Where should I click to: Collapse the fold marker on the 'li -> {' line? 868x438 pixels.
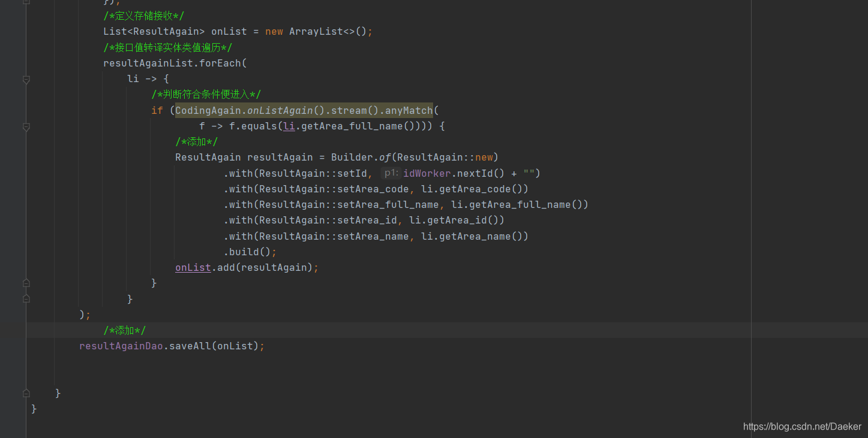click(26, 79)
